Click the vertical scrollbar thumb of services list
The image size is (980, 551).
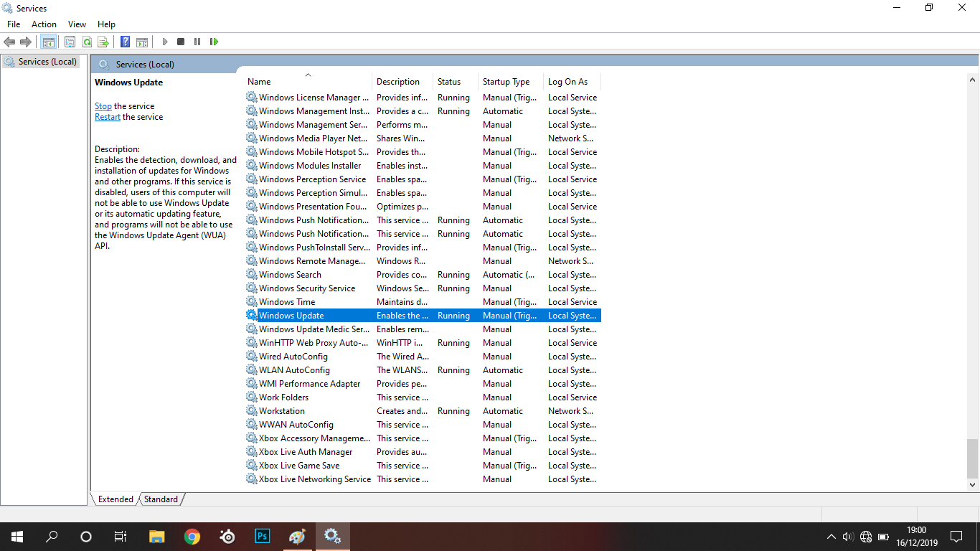click(x=972, y=458)
